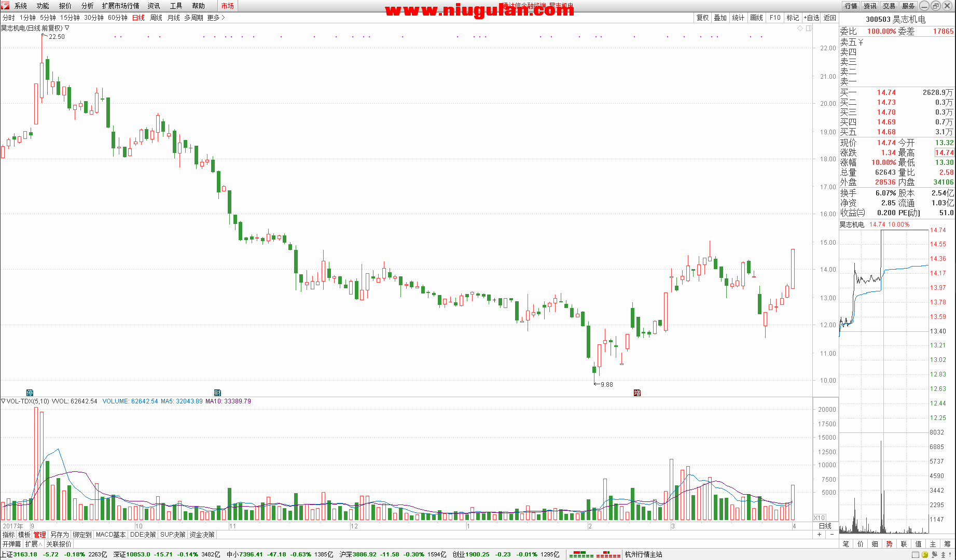Screen dimensions: 956x560
Task: Expand the VOL-TDX indicator dropdown triangle
Action: (3, 401)
